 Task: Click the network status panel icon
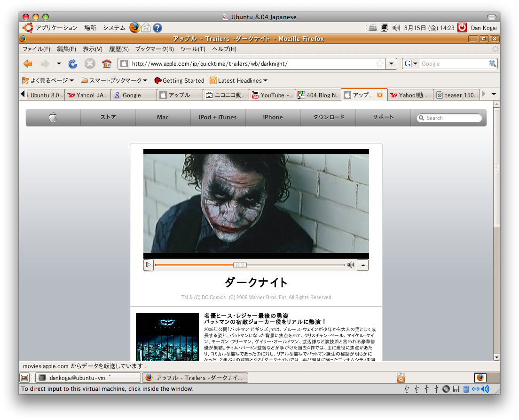pyautogui.click(x=384, y=28)
